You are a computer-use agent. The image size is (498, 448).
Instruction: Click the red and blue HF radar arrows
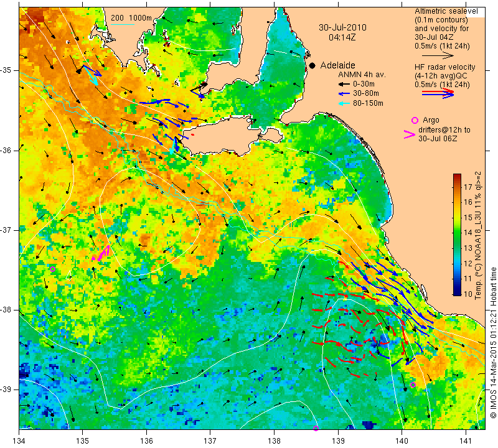coord(438,93)
